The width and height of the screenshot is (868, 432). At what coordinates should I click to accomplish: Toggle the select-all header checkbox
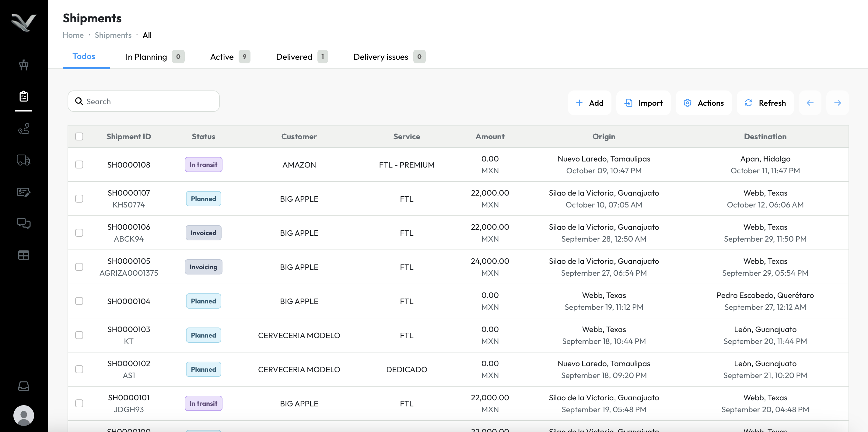[79, 136]
